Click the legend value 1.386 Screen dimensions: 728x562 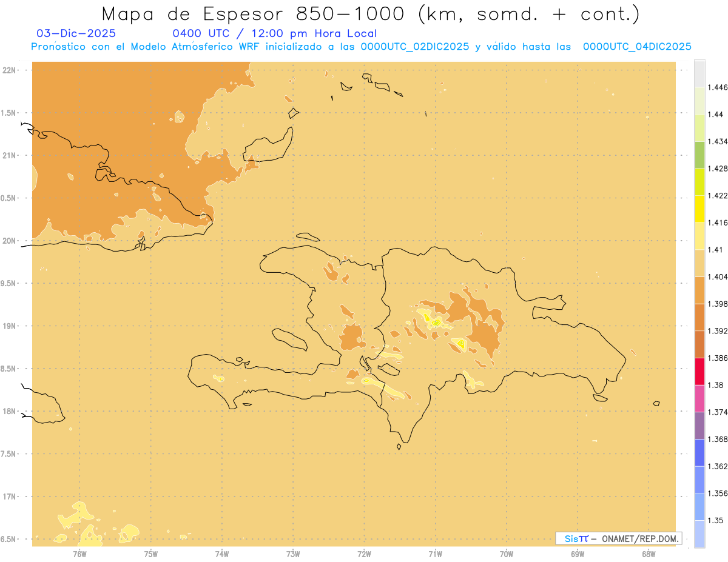(x=718, y=358)
